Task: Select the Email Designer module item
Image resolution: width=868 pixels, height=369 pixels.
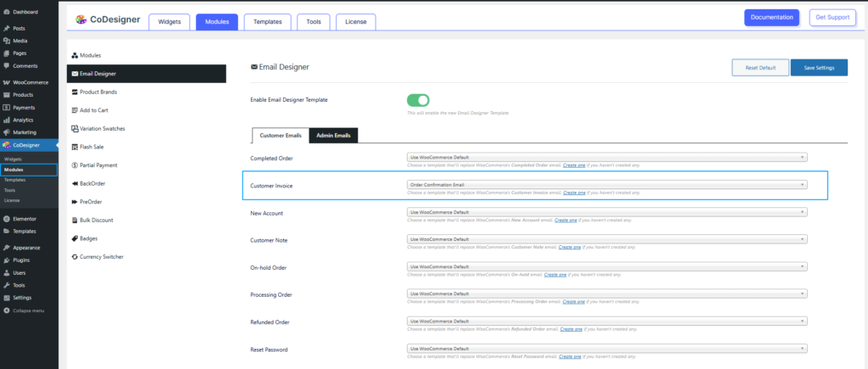Action: (x=146, y=74)
